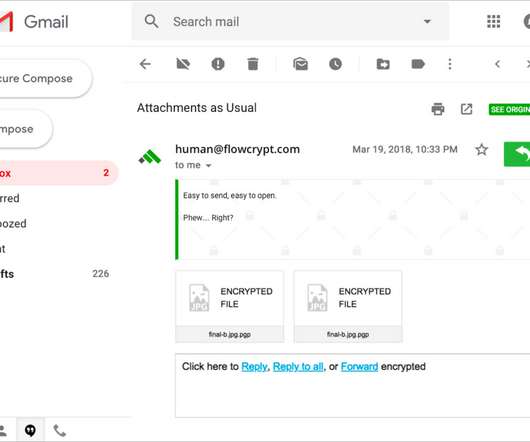Screen dimensions: 530x442
Task: Print the Attachments as Usual email
Action: (x=438, y=109)
